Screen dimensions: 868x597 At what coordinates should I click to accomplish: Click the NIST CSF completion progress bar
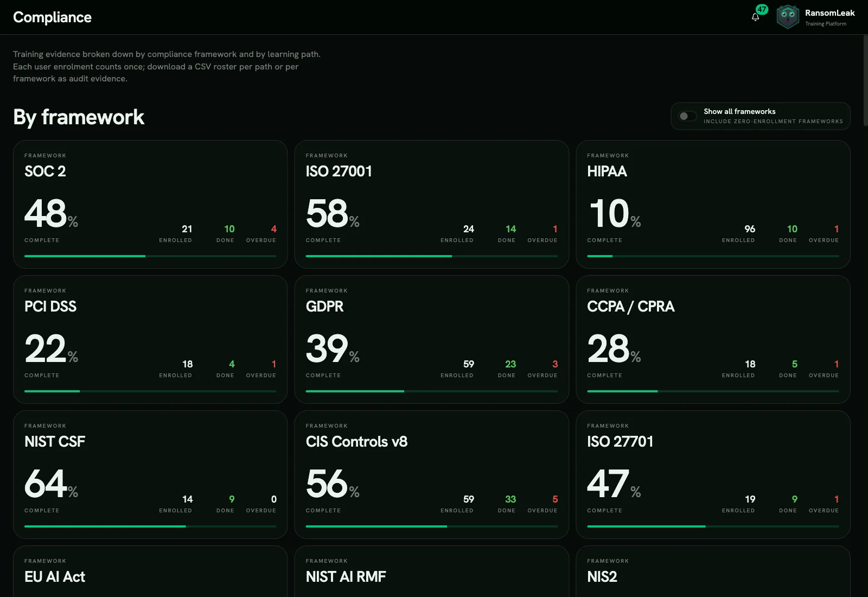[x=150, y=526]
